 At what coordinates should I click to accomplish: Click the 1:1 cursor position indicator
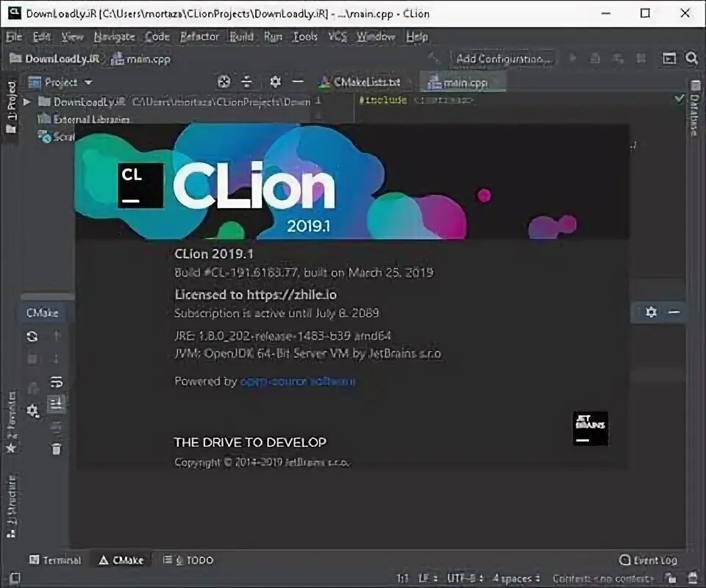(402, 578)
